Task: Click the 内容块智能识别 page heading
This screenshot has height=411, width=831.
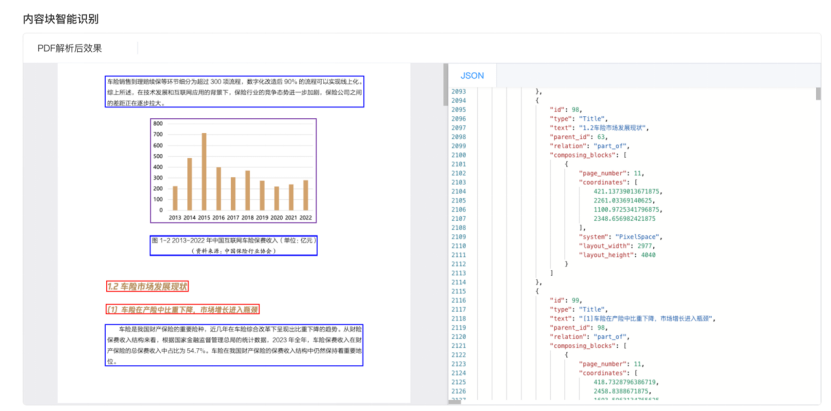Action: click(x=60, y=19)
